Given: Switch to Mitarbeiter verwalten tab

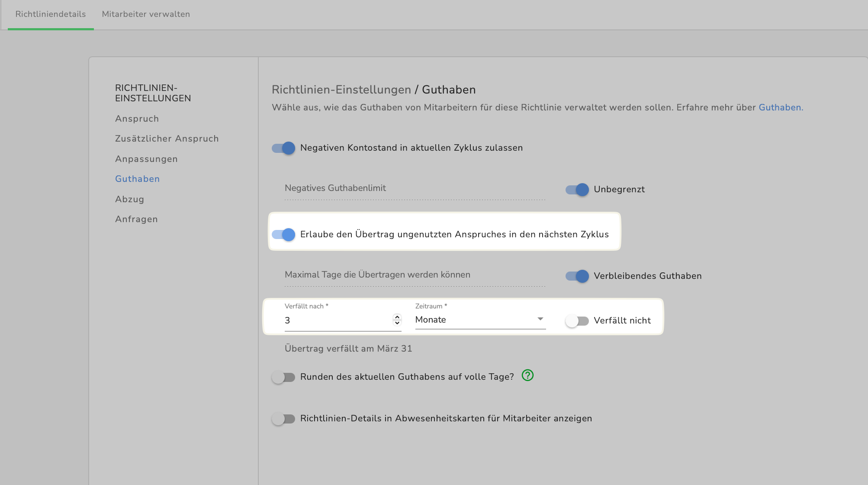Looking at the screenshot, I should pos(146,14).
